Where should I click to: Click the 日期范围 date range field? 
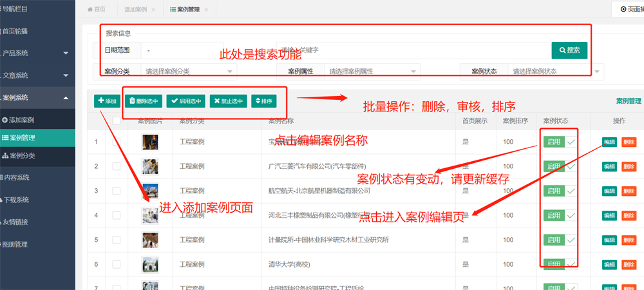182,50
